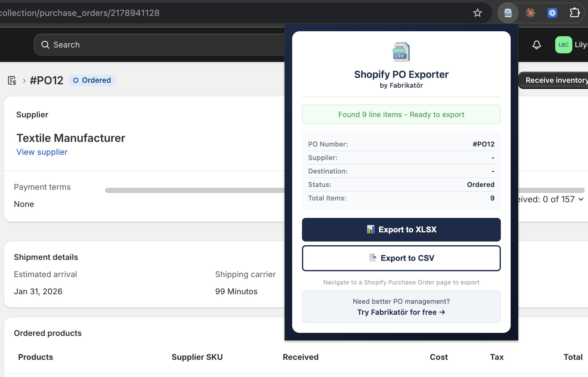Click the by Fabrikatör subtitle
The height and width of the screenshot is (377, 588).
click(x=401, y=85)
